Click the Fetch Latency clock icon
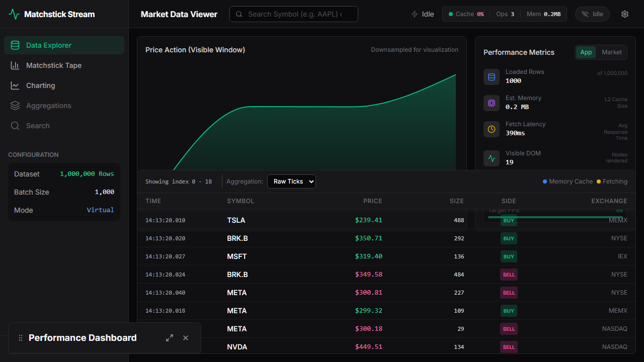644x362 pixels. 491,129
